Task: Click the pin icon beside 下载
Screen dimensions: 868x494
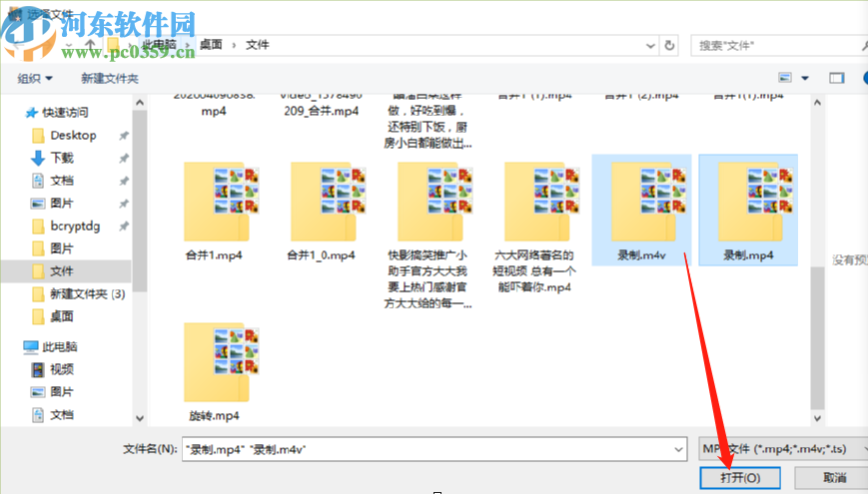Action: pos(124,159)
